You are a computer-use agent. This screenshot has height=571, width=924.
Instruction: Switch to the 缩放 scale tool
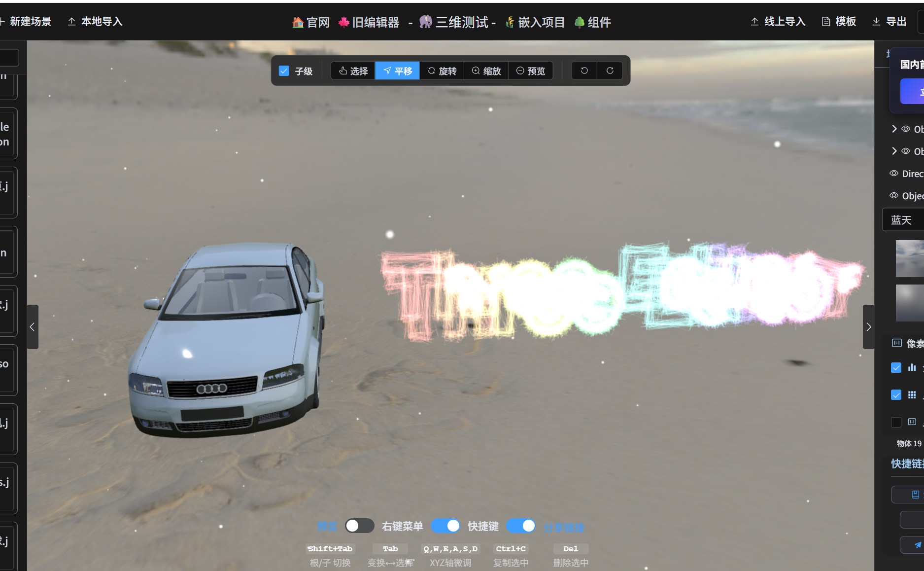[x=486, y=71]
